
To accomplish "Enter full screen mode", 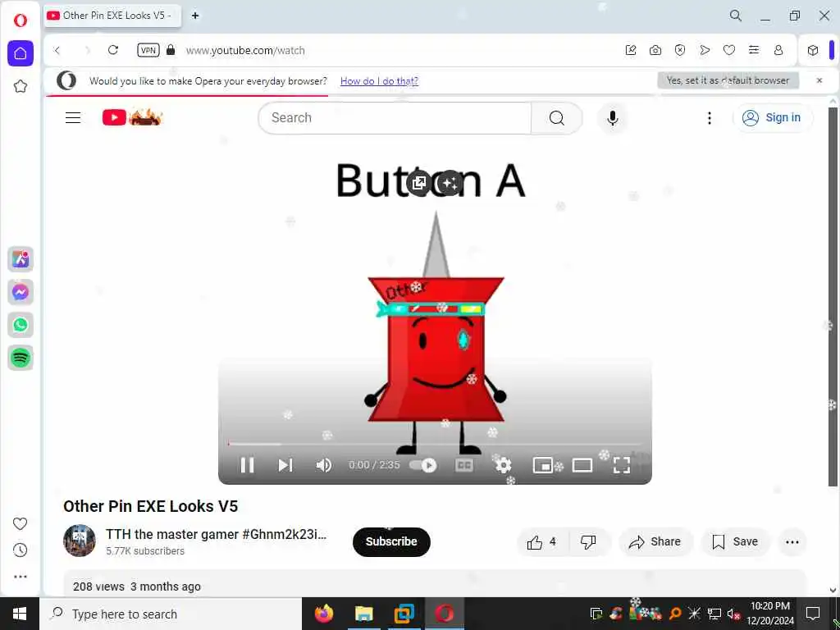I will coord(622,465).
